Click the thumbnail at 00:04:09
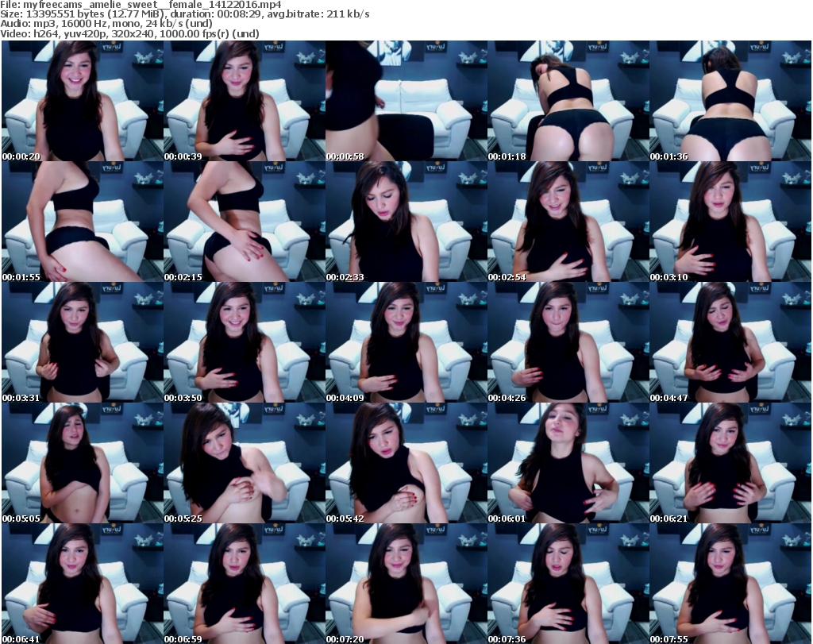The height and width of the screenshot is (644, 813). [x=406, y=343]
